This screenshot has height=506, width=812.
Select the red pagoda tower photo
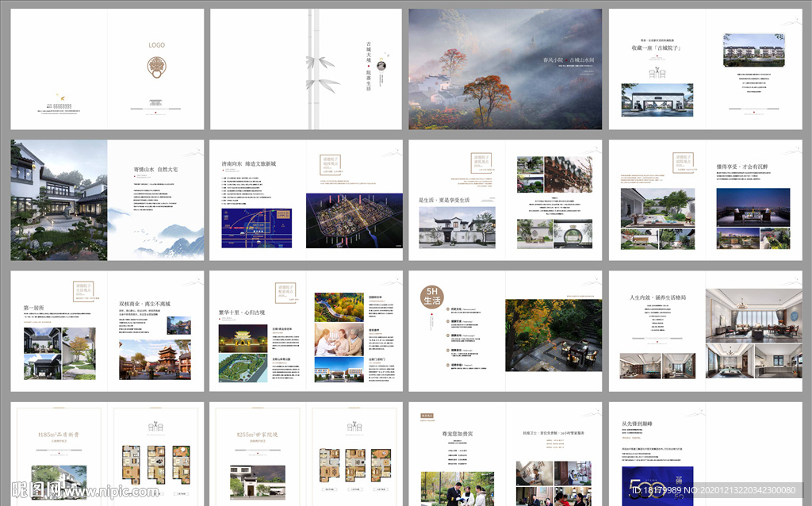[155, 360]
